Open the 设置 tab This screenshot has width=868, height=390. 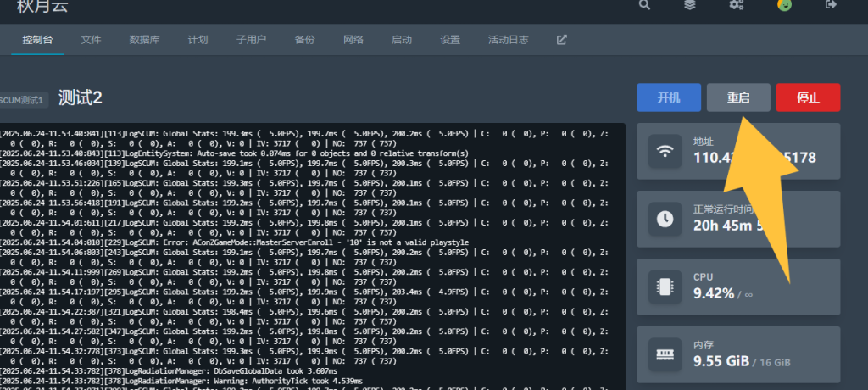pyautogui.click(x=450, y=40)
